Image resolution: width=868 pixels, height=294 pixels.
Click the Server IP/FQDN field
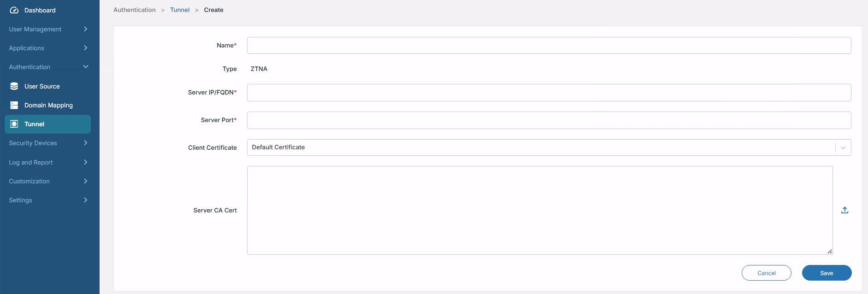click(x=549, y=93)
